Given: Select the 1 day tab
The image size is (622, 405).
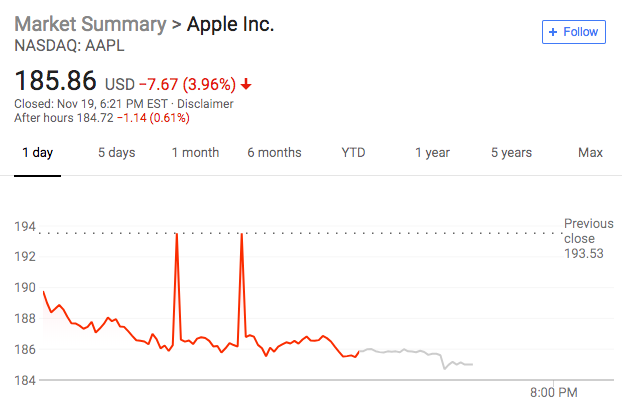Looking at the screenshot, I should coord(37,153).
